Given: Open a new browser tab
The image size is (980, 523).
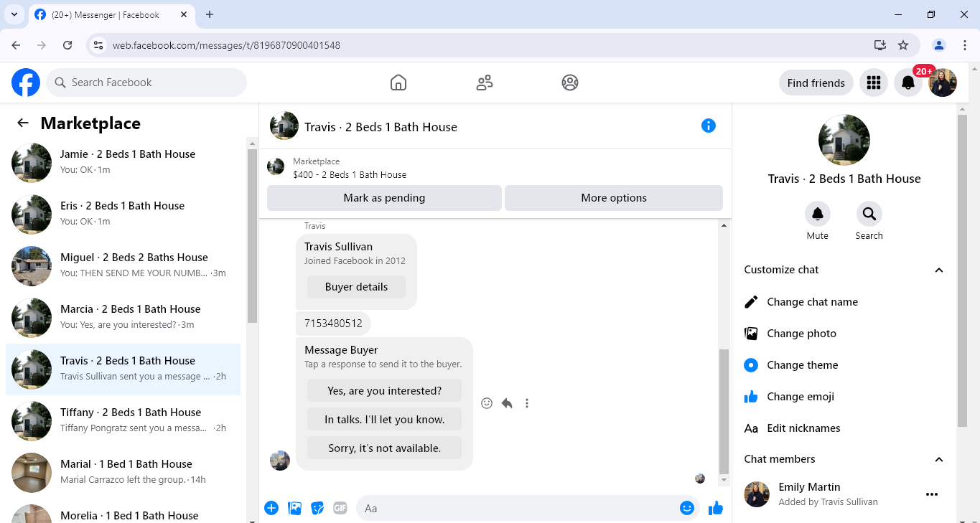Looking at the screenshot, I should (210, 14).
